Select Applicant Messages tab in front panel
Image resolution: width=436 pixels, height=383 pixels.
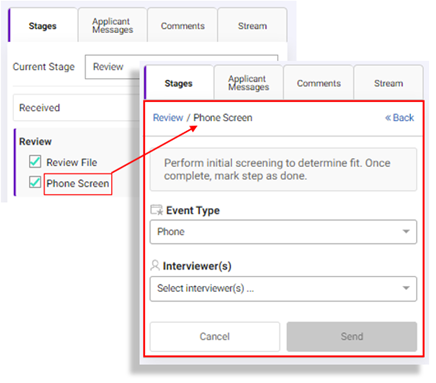point(249,83)
